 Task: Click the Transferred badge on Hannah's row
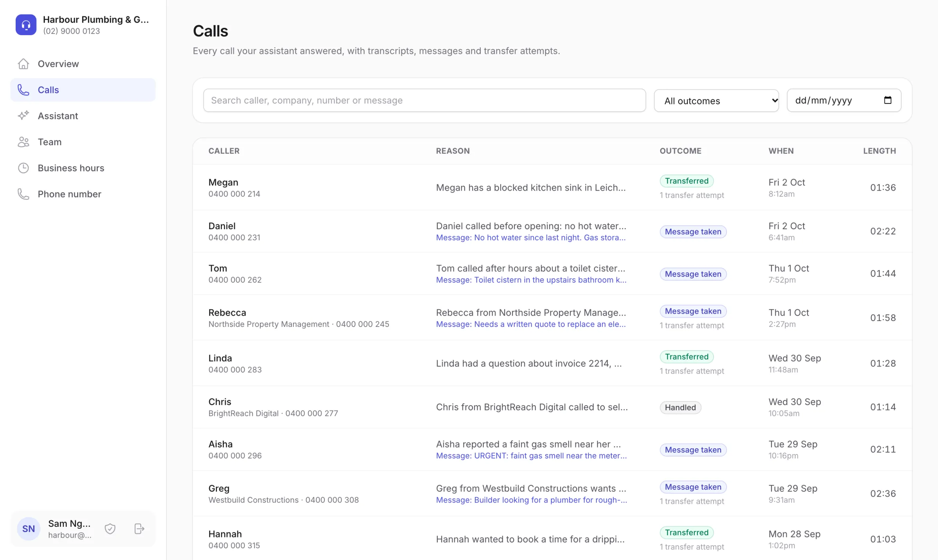click(x=687, y=532)
